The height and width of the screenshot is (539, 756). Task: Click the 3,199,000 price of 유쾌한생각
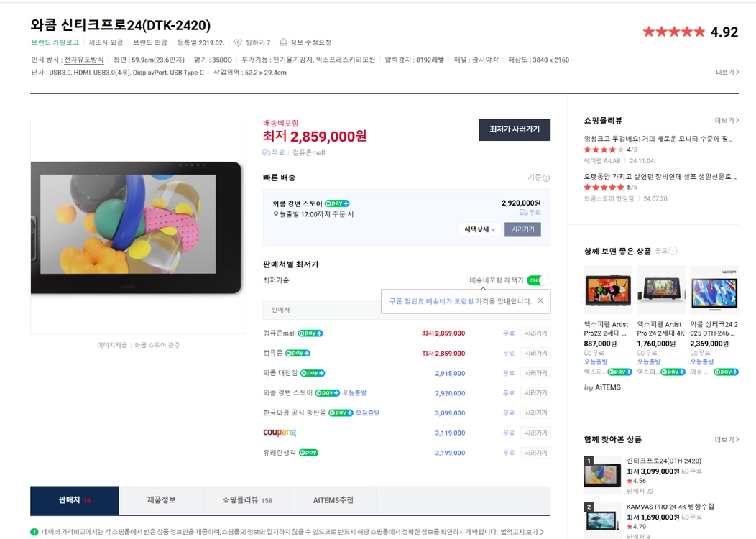click(450, 453)
